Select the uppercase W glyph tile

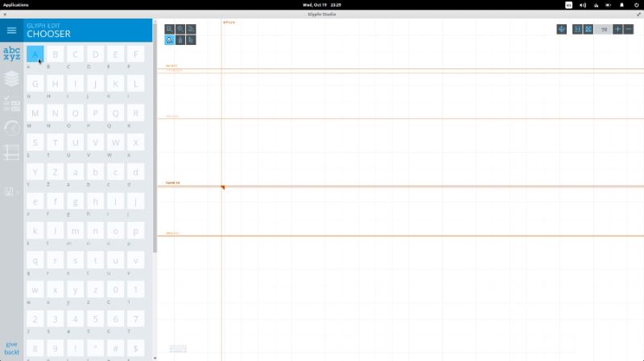click(115, 142)
